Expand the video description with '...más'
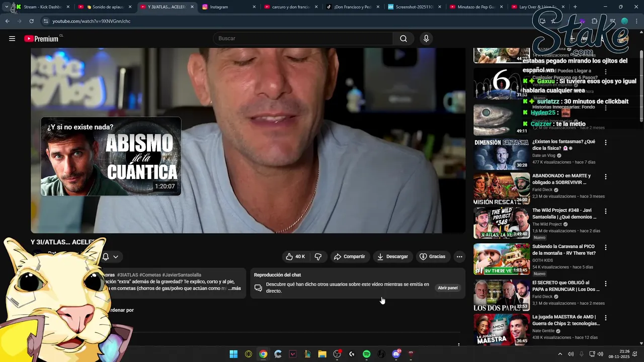The width and height of the screenshot is (644, 362). [x=234, y=289]
